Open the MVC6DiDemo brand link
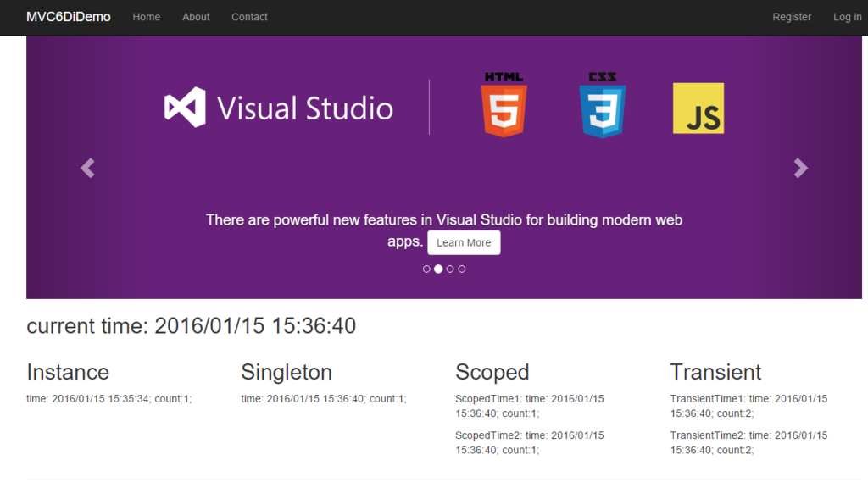 coord(69,17)
